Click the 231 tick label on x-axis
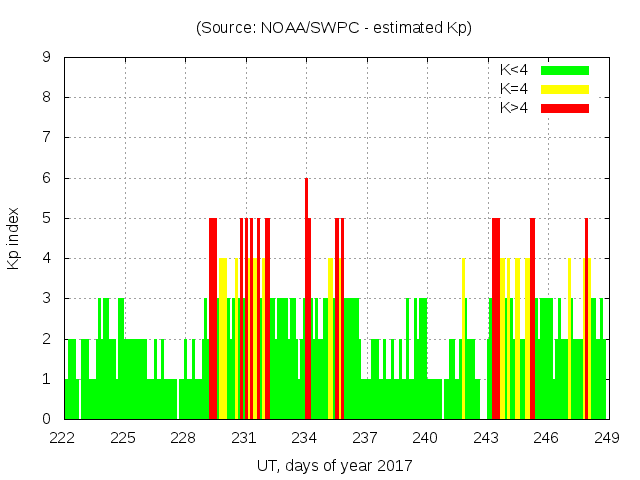The width and height of the screenshot is (640, 480). click(x=244, y=437)
